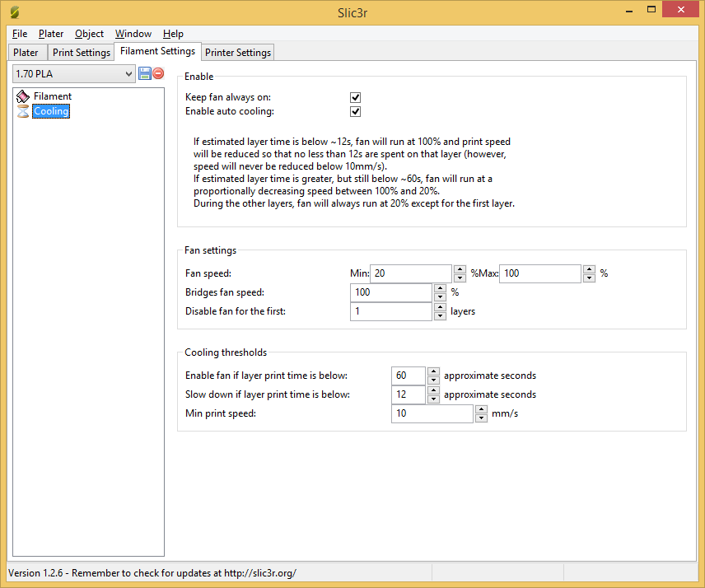Screen dimensions: 705x588
Task: Open the 1.70 PLA preset dropdown
Action: [x=73, y=74]
